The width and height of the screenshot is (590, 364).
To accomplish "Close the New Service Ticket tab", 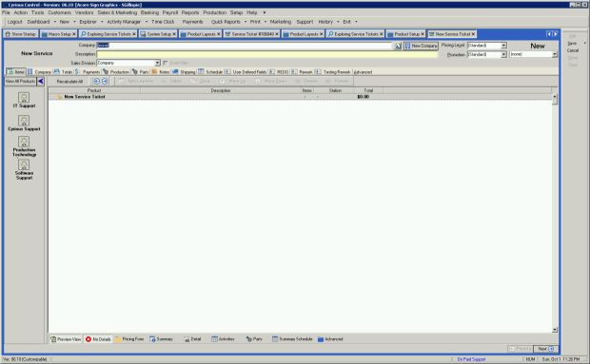I will pyautogui.click(x=473, y=34).
